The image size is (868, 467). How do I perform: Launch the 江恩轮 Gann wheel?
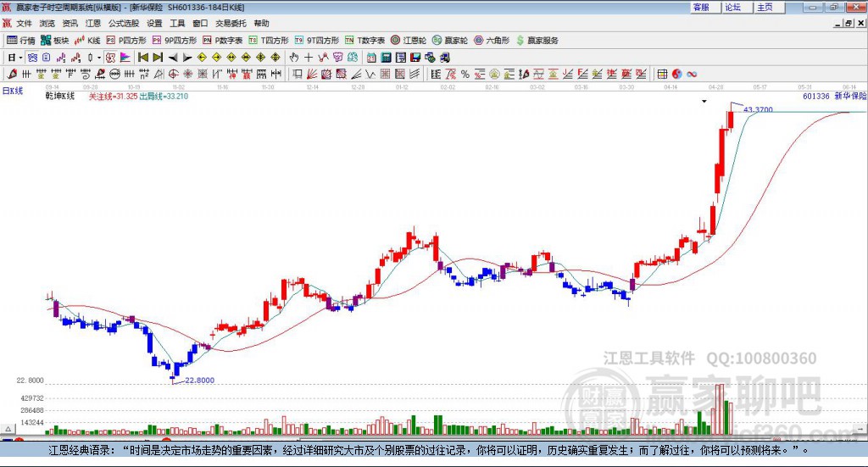(x=409, y=41)
